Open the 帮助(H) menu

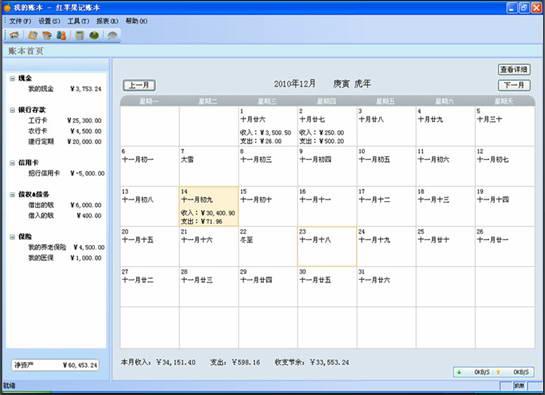[136, 21]
